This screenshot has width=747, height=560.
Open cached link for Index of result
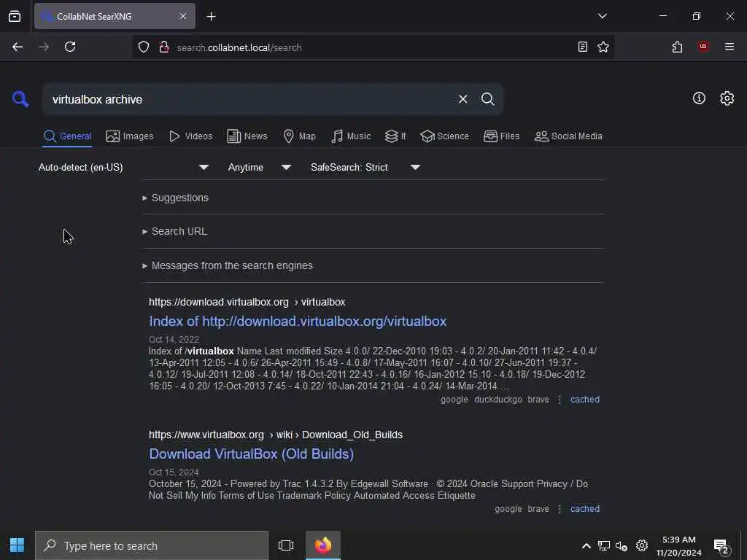click(x=584, y=400)
